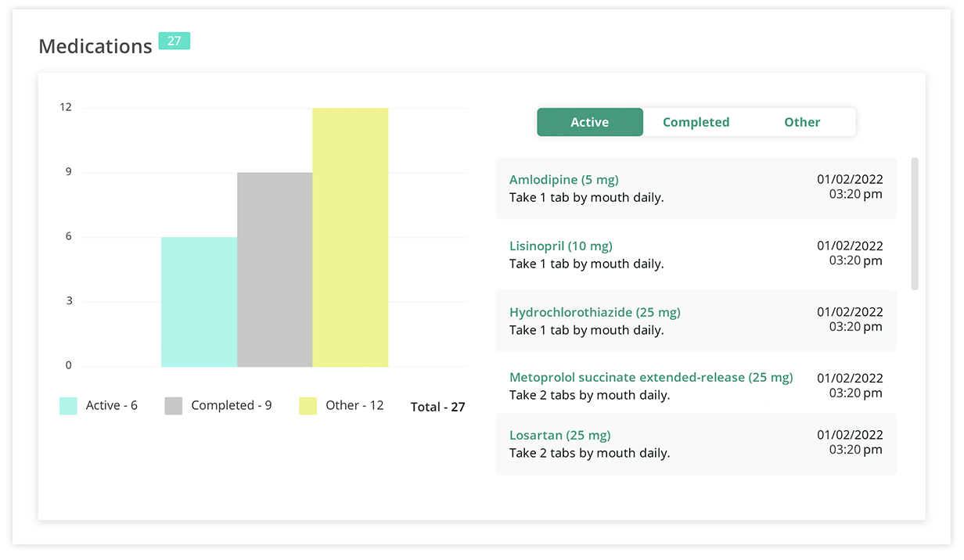The image size is (964, 560).
Task: Open the Completed medications tab
Action: [x=696, y=122]
